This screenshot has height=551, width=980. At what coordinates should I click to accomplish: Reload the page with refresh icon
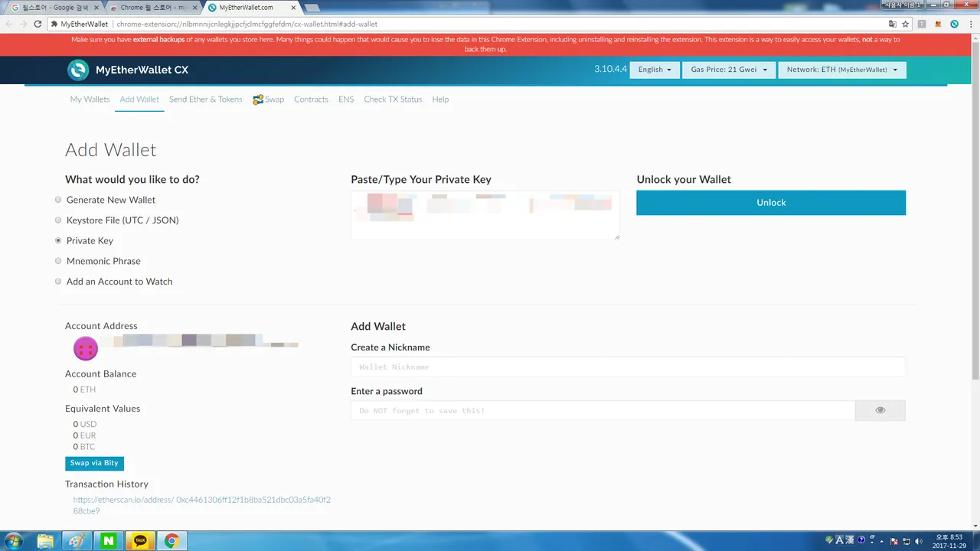pyautogui.click(x=38, y=24)
